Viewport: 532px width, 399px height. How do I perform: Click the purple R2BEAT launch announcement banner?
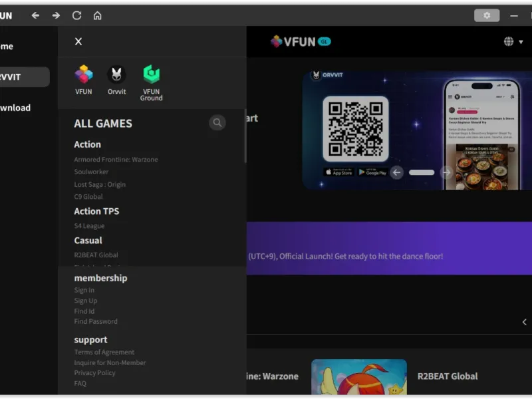(x=389, y=248)
